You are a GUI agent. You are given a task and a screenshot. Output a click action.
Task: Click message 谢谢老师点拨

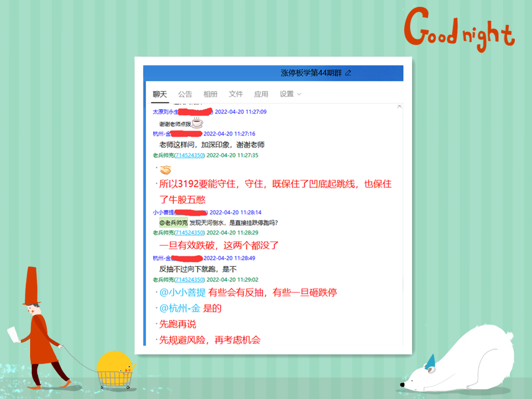[175, 124]
